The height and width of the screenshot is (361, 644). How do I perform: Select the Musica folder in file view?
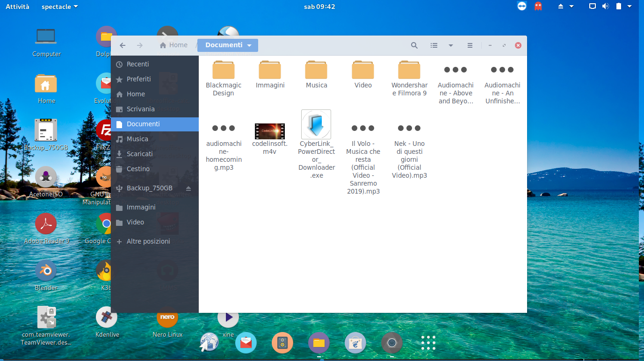(317, 74)
